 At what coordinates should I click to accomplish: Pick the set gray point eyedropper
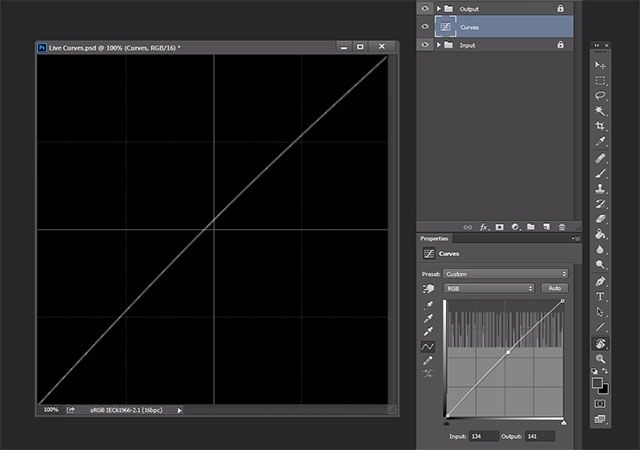pos(428,319)
